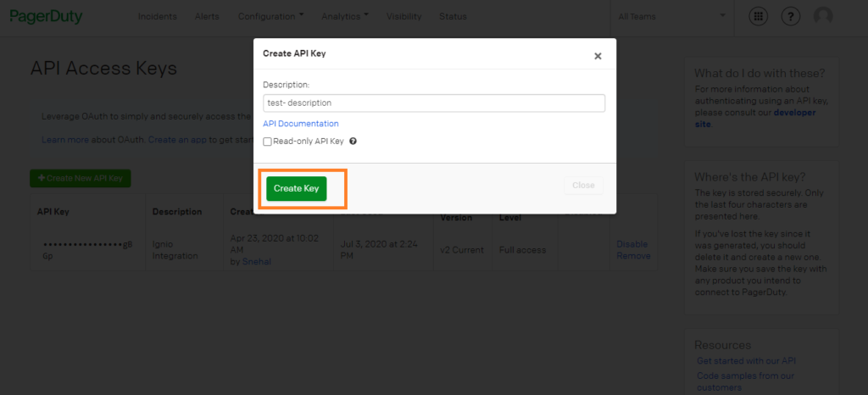The height and width of the screenshot is (395, 868).
Task: Go to the Incidents page
Action: (x=157, y=16)
